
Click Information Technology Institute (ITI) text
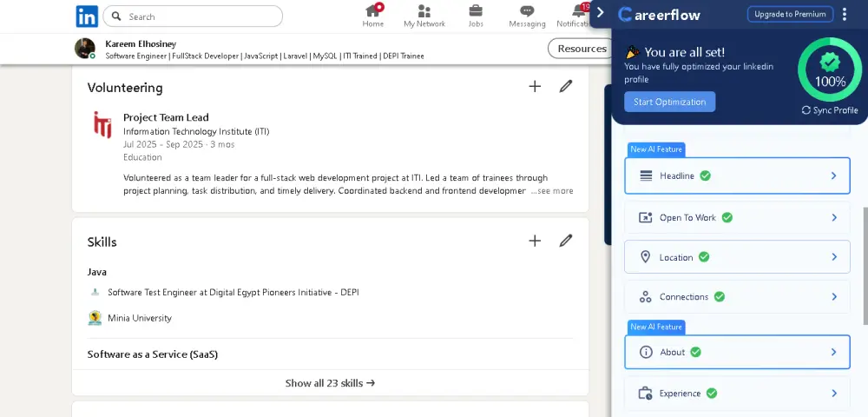click(196, 131)
